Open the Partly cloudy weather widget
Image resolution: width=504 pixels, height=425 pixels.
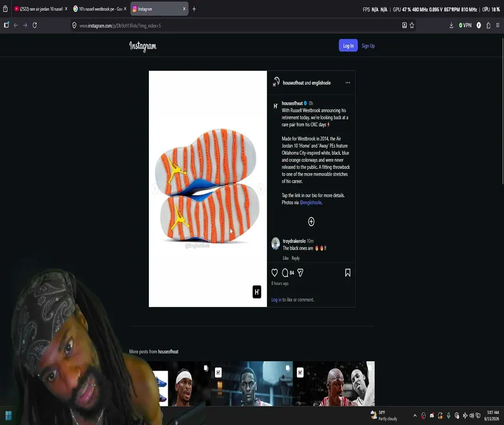coord(384,416)
